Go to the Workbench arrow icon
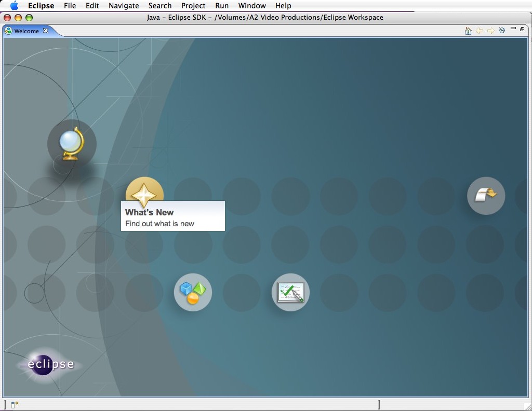The width and height of the screenshot is (532, 411). click(486, 195)
